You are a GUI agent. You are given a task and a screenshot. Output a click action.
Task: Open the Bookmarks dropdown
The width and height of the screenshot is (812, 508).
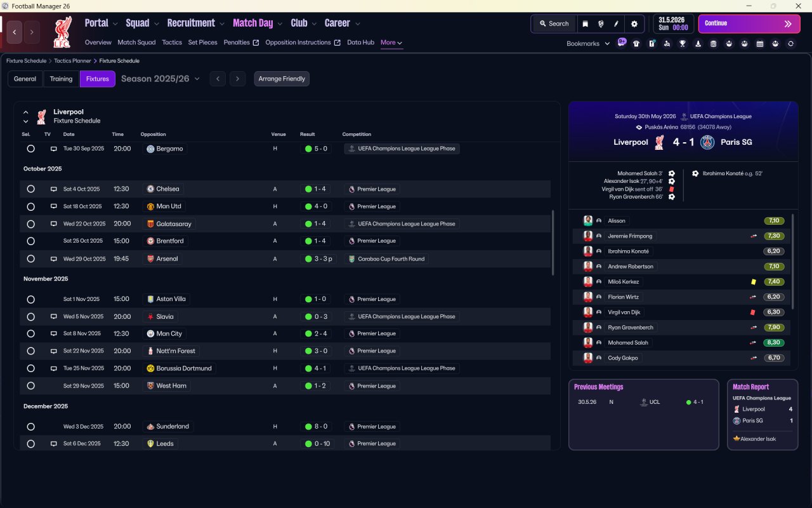(x=588, y=44)
